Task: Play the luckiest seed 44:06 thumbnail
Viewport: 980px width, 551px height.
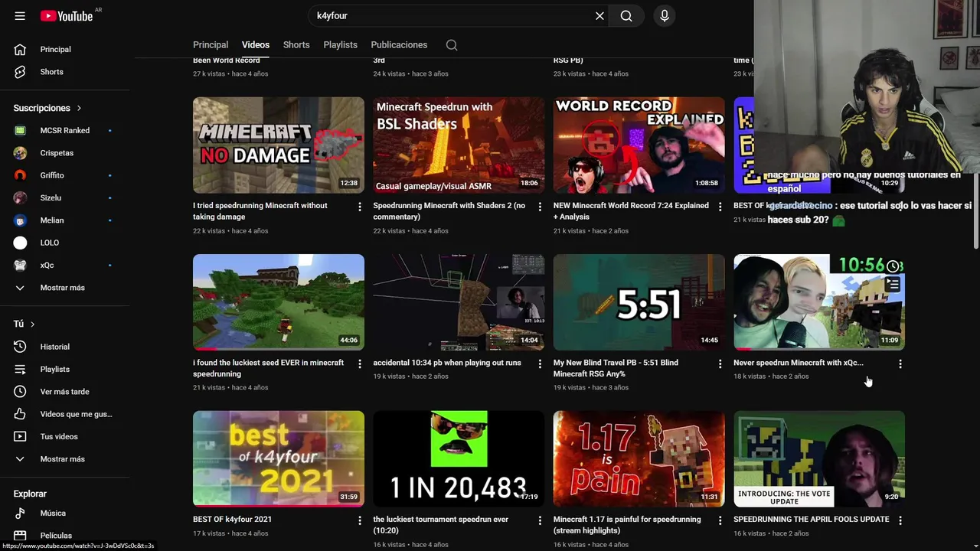Action: click(279, 302)
